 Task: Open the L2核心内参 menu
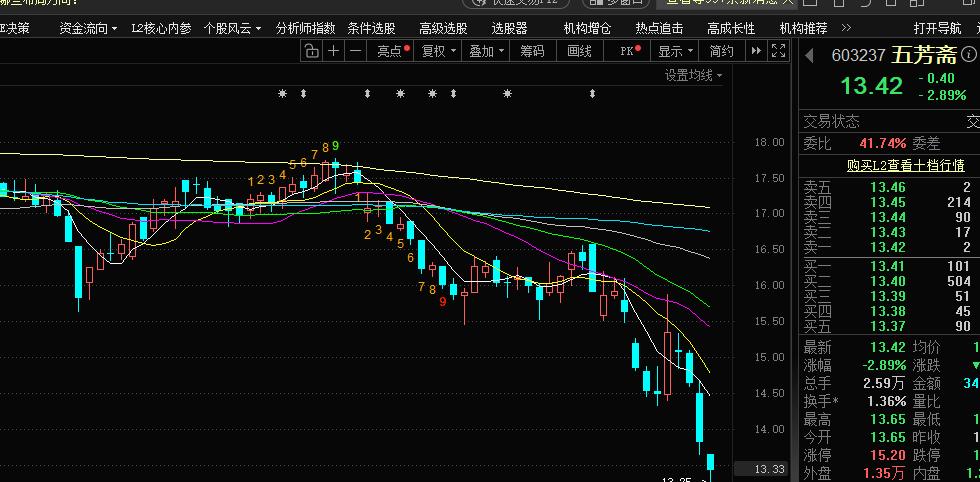(161, 28)
